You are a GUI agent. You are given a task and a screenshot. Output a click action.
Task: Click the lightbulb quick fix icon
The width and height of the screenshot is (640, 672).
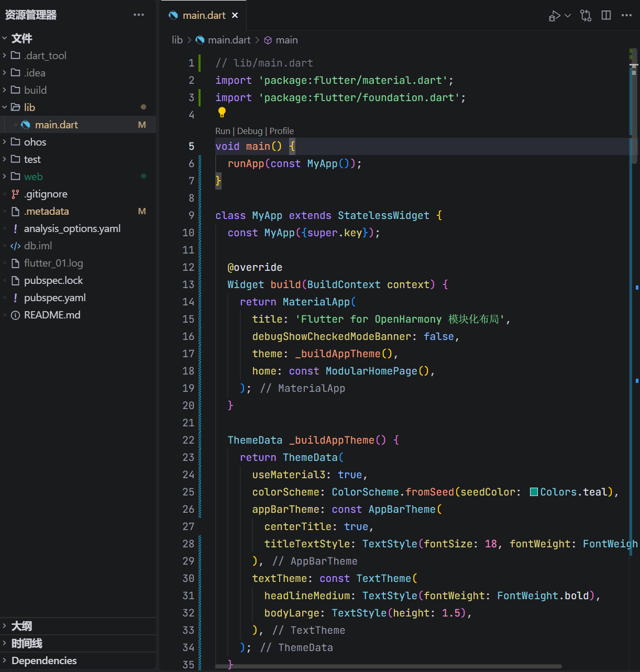222,112
